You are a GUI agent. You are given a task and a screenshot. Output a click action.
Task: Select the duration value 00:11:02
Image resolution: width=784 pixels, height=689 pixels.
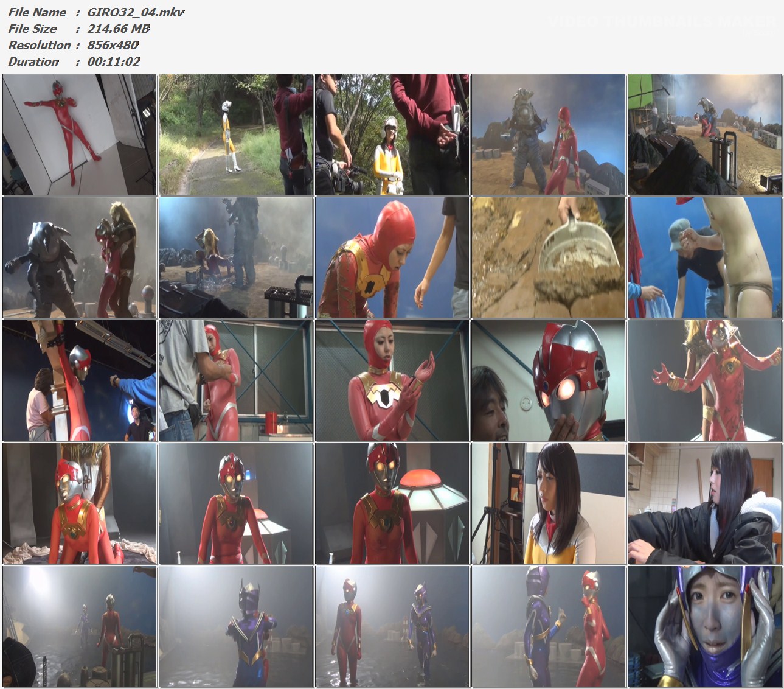114,61
